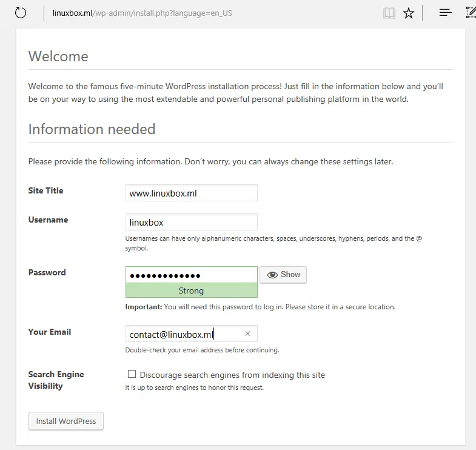Click the Site Title label
This screenshot has width=476, height=450.
(x=46, y=190)
